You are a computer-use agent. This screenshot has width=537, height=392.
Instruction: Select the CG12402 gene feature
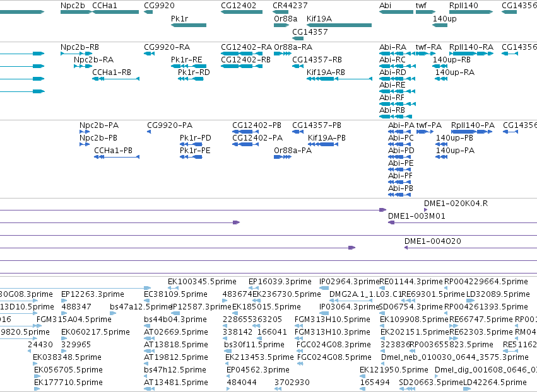(242, 12)
